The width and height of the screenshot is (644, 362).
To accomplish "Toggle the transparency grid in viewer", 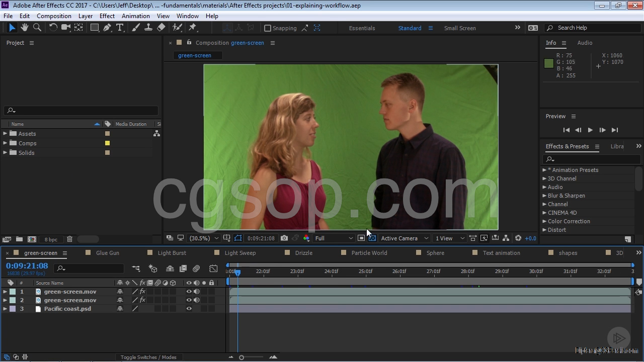I will 372,238.
